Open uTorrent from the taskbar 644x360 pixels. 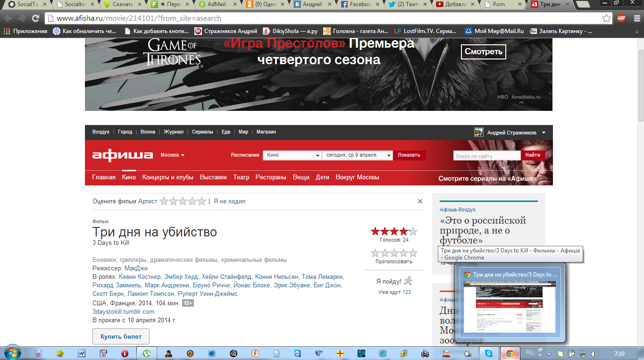(x=146, y=353)
